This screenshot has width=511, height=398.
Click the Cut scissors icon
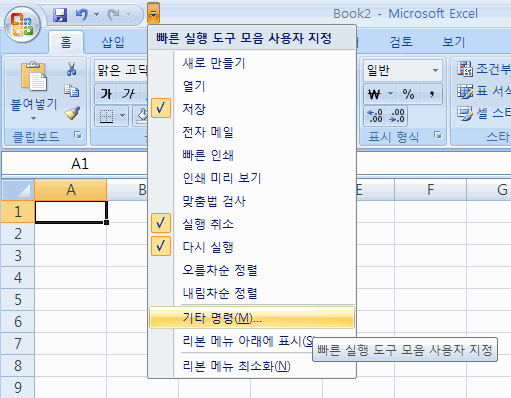pyautogui.click(x=71, y=69)
